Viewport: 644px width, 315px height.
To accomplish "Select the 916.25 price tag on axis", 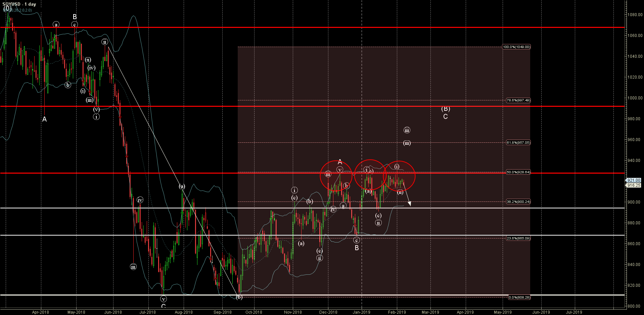I will [x=634, y=185].
